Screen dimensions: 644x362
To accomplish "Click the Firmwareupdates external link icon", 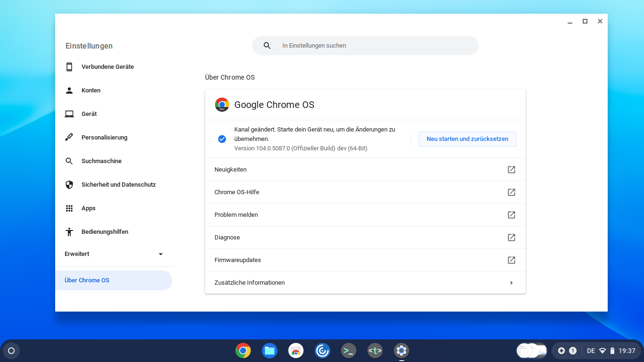I will click(x=512, y=260).
